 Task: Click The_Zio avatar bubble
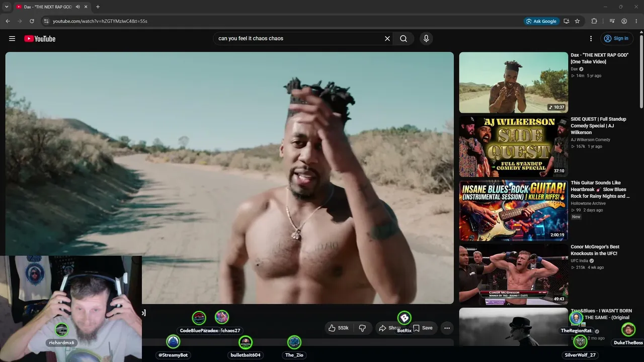(x=294, y=342)
